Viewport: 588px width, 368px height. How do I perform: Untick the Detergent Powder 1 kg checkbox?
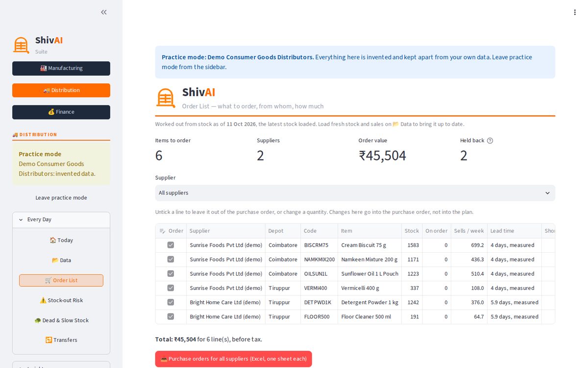click(171, 302)
